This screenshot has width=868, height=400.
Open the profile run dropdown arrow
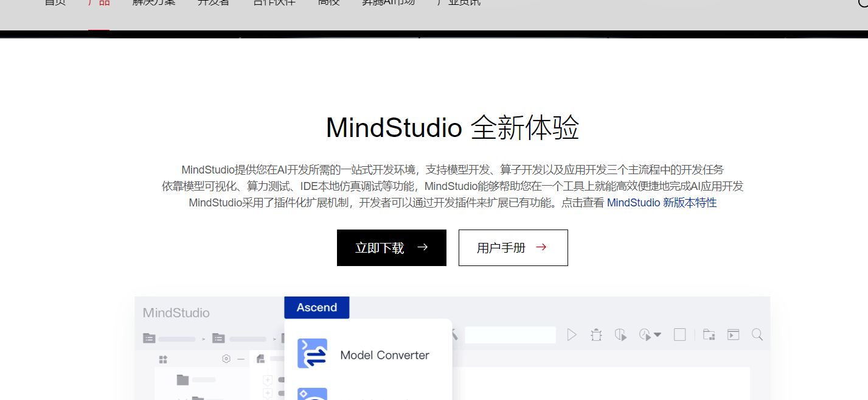pyautogui.click(x=657, y=335)
